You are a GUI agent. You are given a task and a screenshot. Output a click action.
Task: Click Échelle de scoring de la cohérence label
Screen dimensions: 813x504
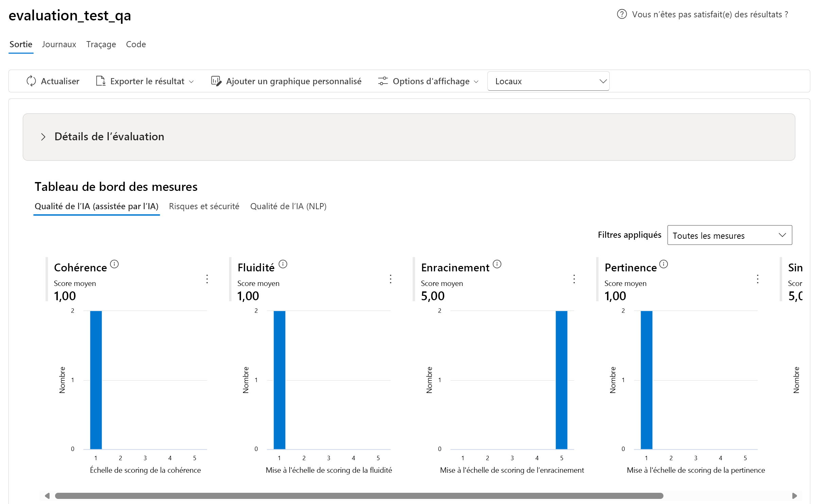tap(145, 470)
